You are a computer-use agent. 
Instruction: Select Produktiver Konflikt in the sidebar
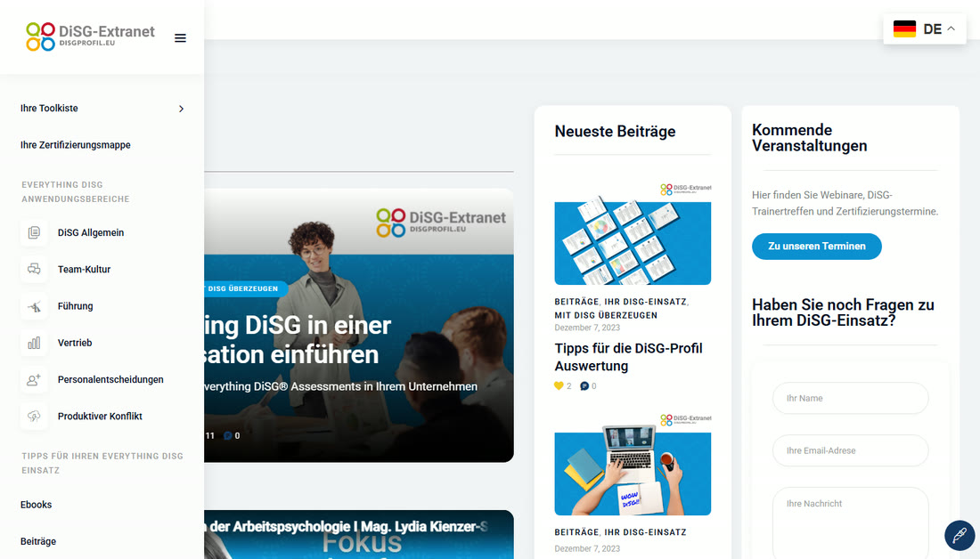100,416
